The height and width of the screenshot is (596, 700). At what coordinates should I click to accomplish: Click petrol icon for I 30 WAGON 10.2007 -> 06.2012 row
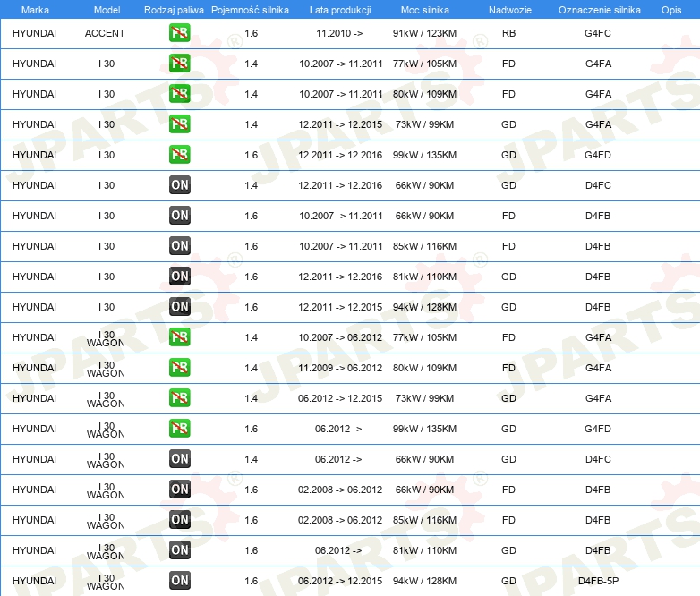[179, 337]
